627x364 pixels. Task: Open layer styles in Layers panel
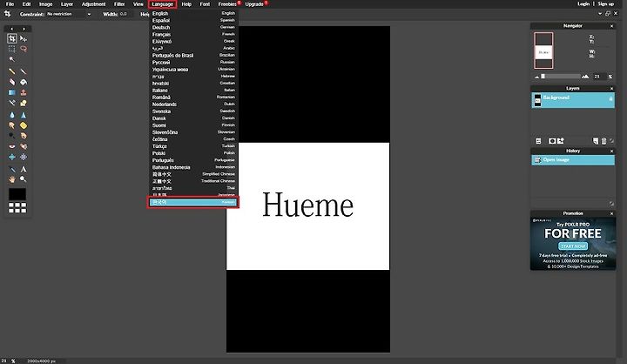click(x=561, y=141)
